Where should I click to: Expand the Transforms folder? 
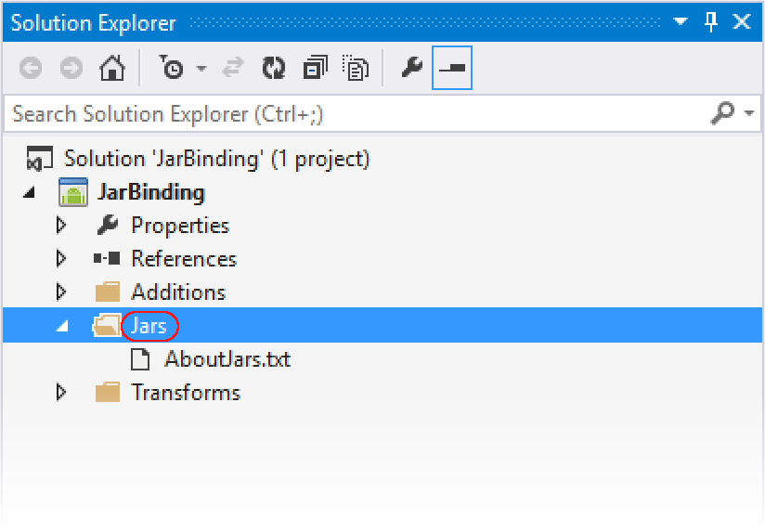(x=61, y=393)
